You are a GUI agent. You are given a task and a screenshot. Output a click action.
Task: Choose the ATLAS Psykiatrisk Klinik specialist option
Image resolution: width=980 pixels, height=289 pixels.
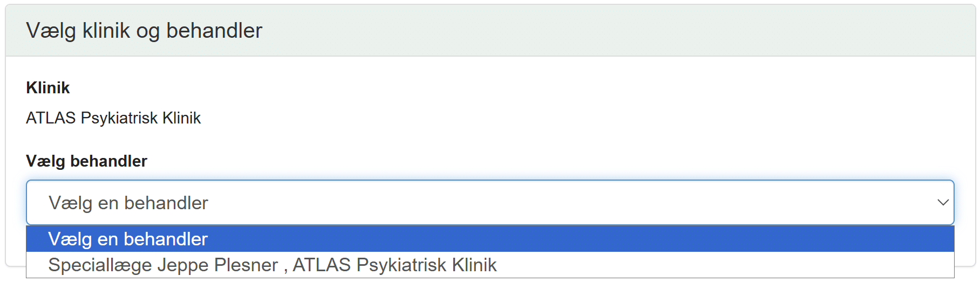click(272, 265)
